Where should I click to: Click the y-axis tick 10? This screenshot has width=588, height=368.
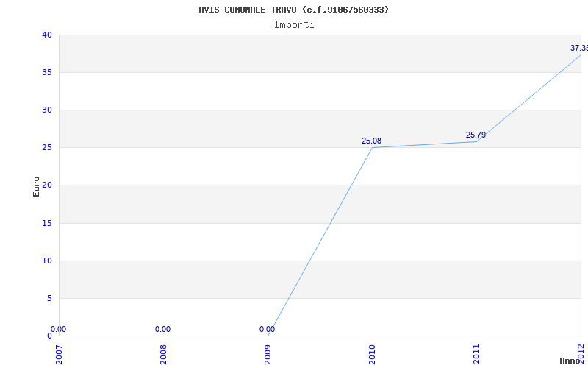pyautogui.click(x=47, y=261)
